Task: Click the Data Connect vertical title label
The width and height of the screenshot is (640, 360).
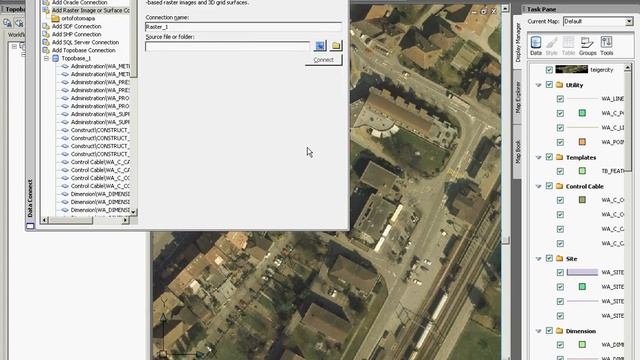Action: pos(30,198)
